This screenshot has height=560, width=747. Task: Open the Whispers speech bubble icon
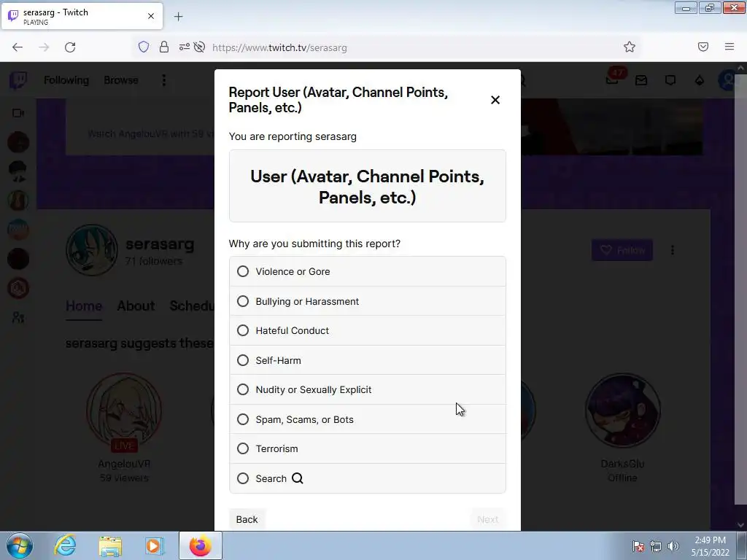point(670,80)
